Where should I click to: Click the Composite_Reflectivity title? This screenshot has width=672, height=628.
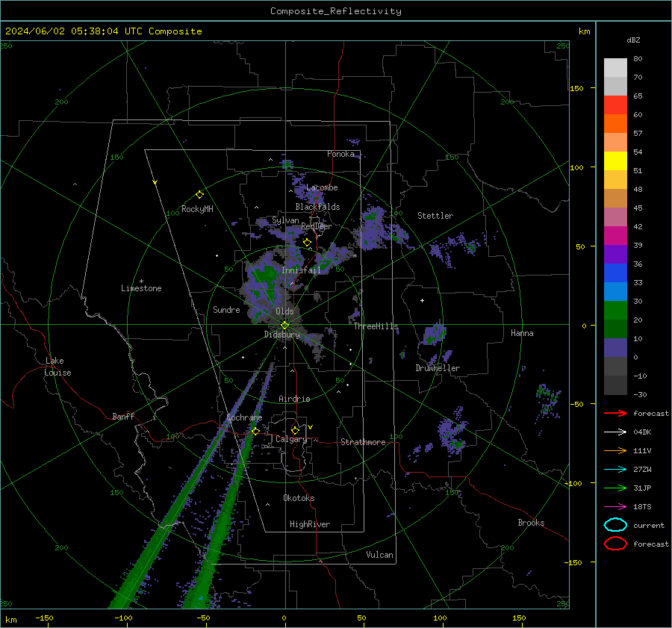336,11
